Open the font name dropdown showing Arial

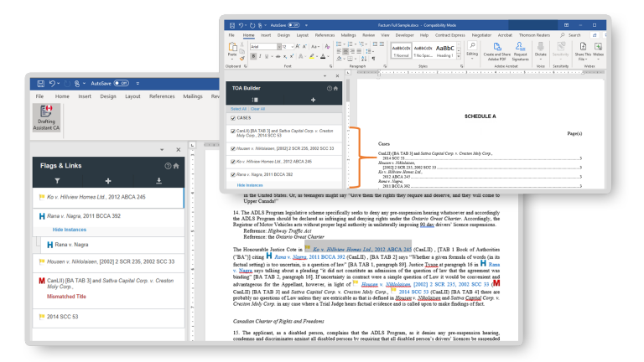tap(279, 47)
